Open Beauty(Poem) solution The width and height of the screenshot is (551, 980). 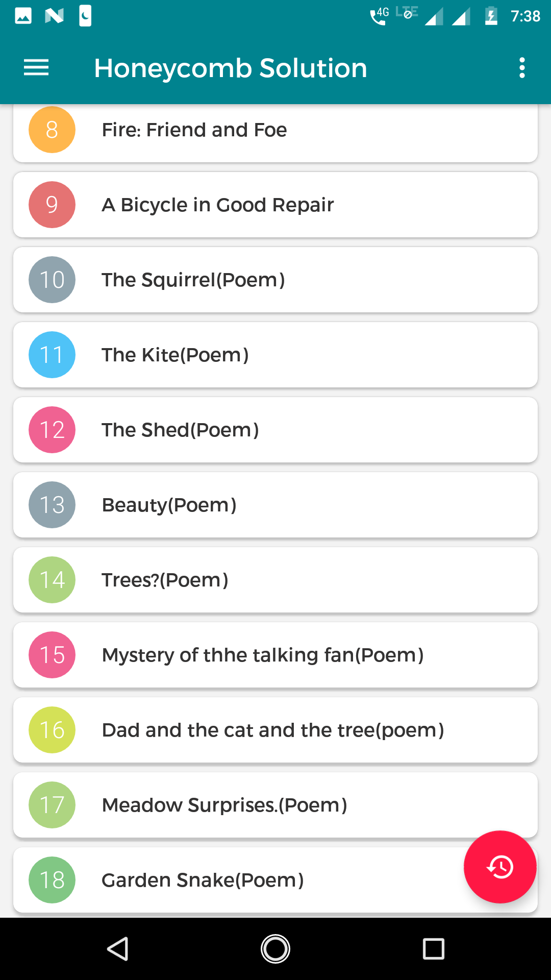[169, 505]
